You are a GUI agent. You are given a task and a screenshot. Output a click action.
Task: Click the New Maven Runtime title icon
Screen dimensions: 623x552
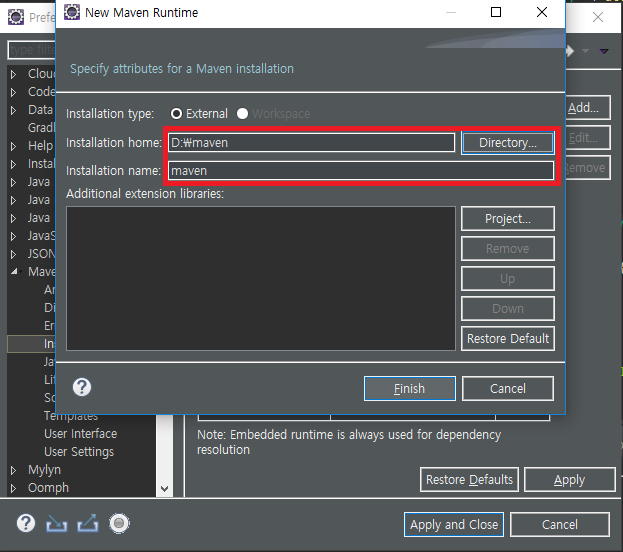click(72, 12)
